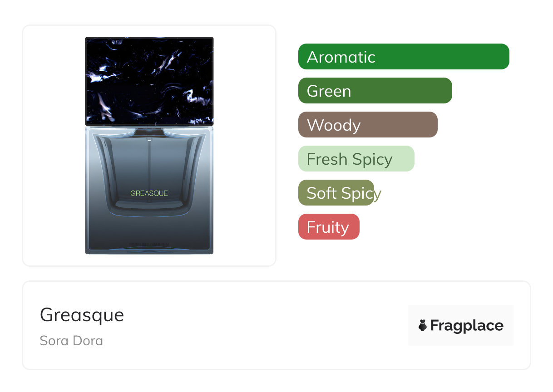Click the Sora Dora brand name
553x392 pixels.
click(71, 340)
